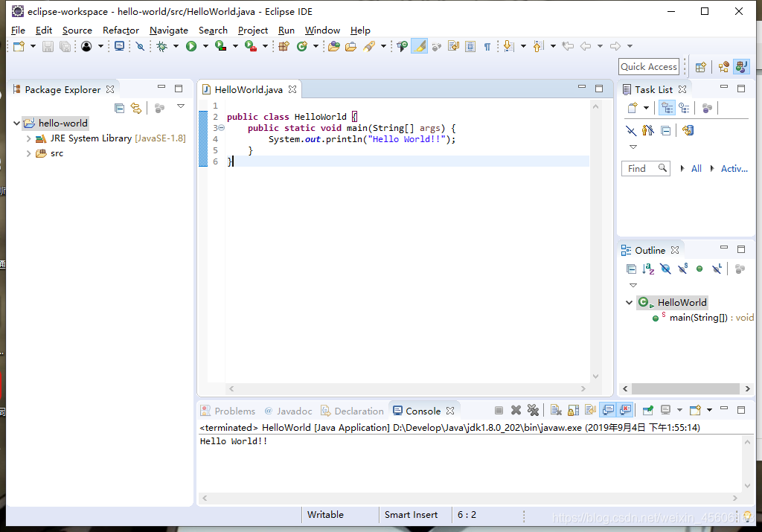Click the All link in Task List
Screen dimensions: 762x532
[x=696, y=169]
